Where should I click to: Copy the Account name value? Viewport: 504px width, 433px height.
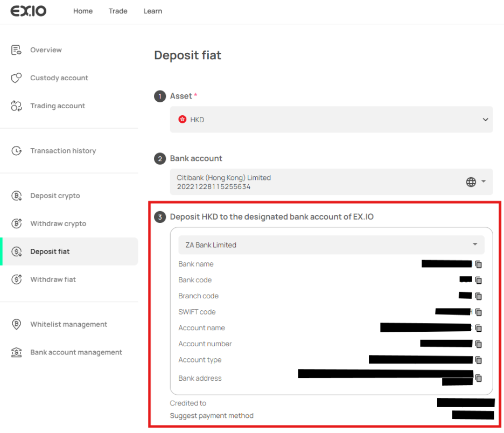pos(478,328)
